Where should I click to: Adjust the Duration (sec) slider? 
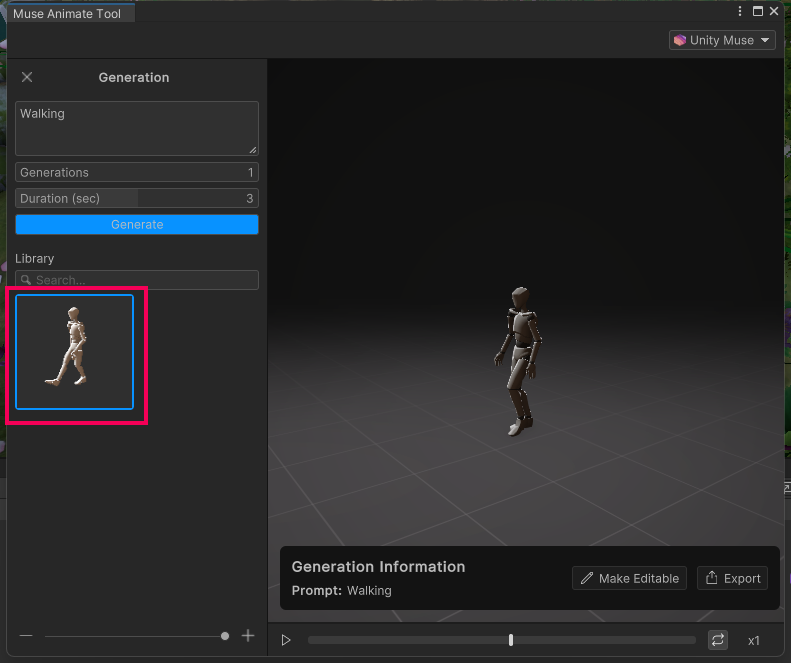(137, 198)
